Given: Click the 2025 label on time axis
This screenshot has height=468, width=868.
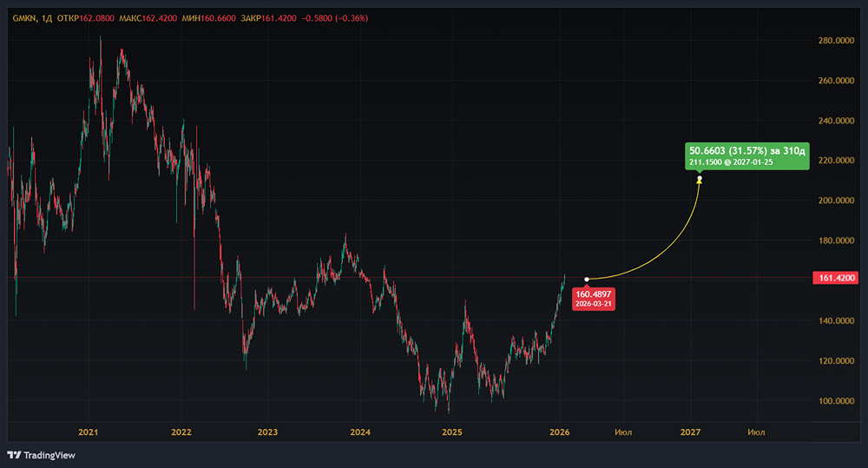Looking at the screenshot, I should tap(451, 432).
